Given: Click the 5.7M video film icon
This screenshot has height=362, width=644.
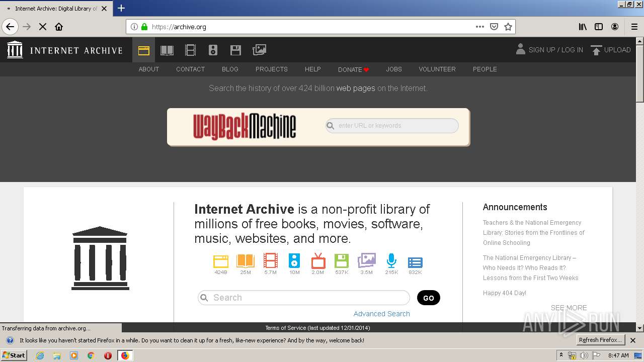Looking at the screenshot, I should point(270,261).
